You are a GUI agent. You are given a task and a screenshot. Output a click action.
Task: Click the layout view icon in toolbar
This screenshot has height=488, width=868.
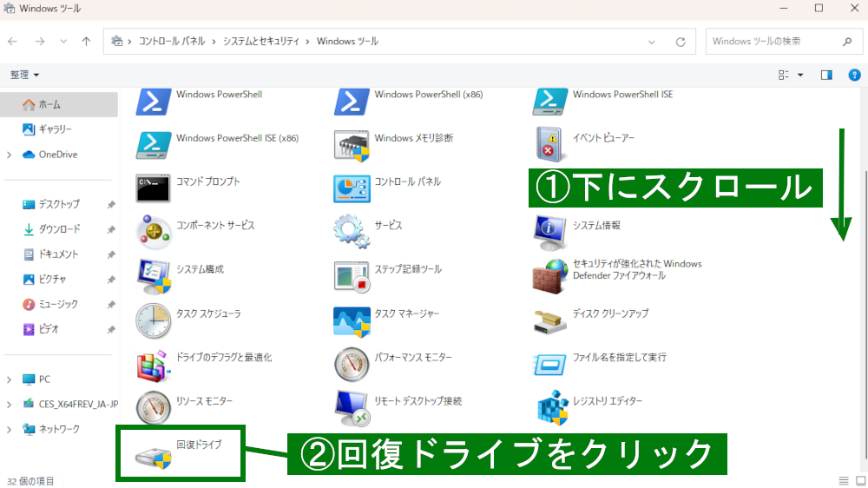coord(783,75)
